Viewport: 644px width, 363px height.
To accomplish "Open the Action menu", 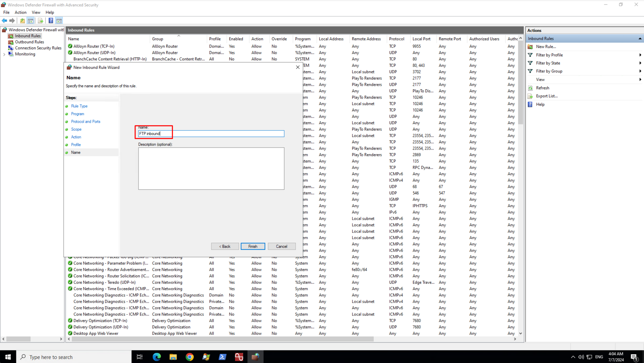I will [x=21, y=12].
